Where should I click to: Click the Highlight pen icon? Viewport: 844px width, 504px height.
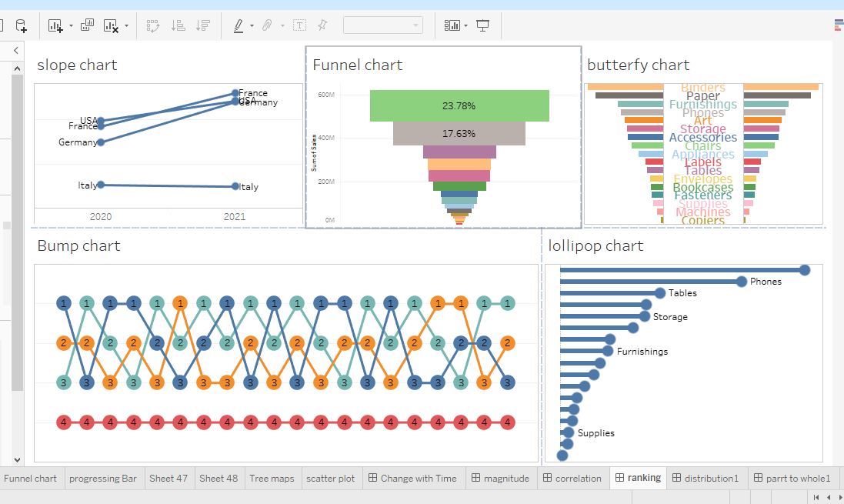(239, 25)
